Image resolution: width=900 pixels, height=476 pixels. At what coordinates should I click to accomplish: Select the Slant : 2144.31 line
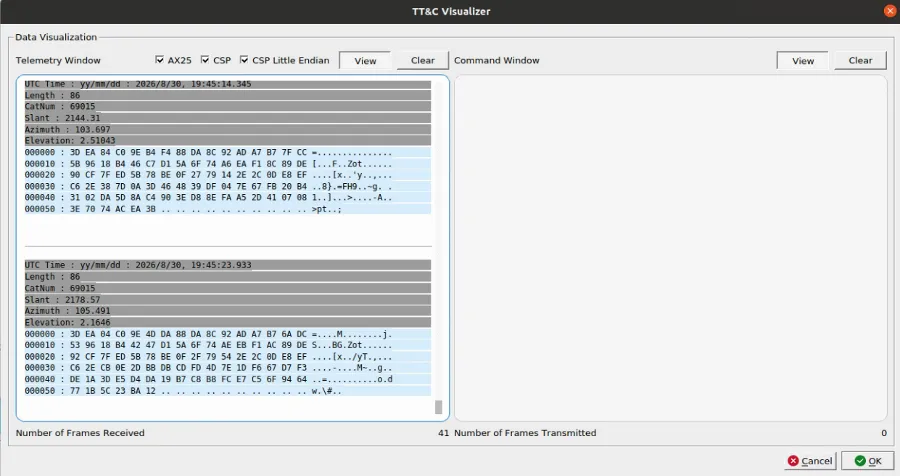227,118
